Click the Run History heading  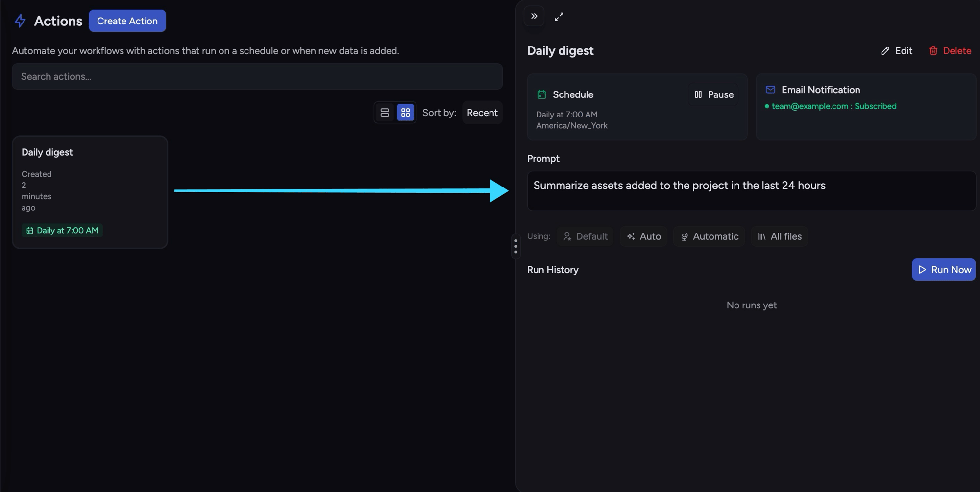click(x=553, y=270)
